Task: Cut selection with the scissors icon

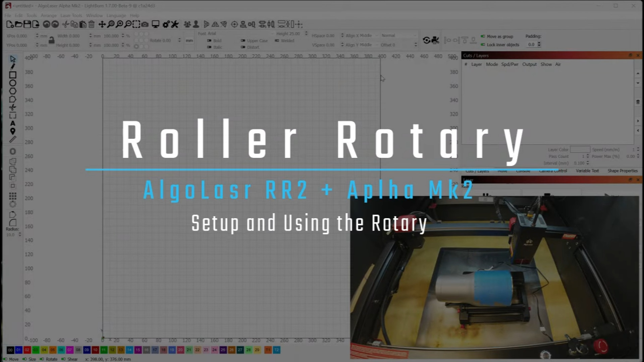Action: tap(66, 24)
